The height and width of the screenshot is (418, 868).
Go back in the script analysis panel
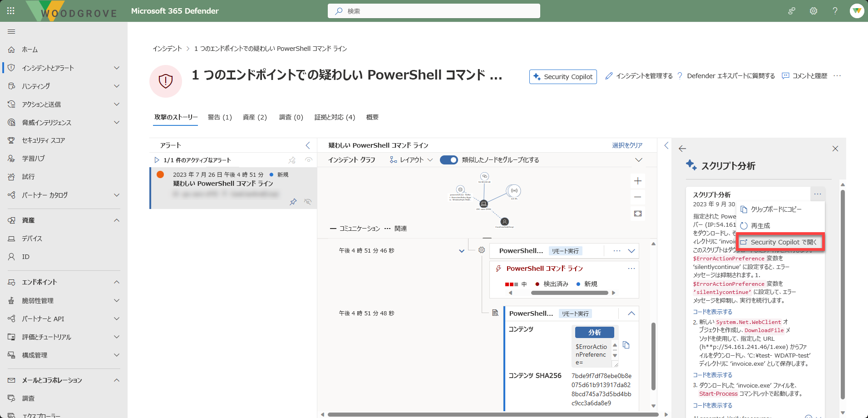pyautogui.click(x=682, y=149)
